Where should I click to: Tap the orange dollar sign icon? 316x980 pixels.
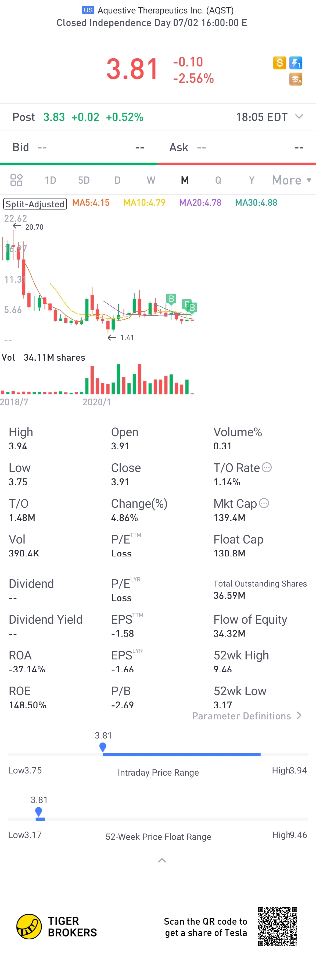click(279, 63)
